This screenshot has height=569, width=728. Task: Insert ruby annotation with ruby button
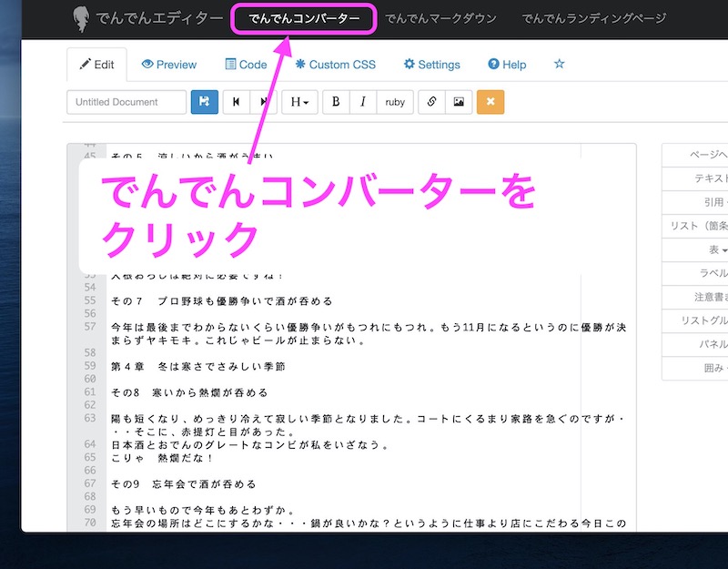[395, 102]
